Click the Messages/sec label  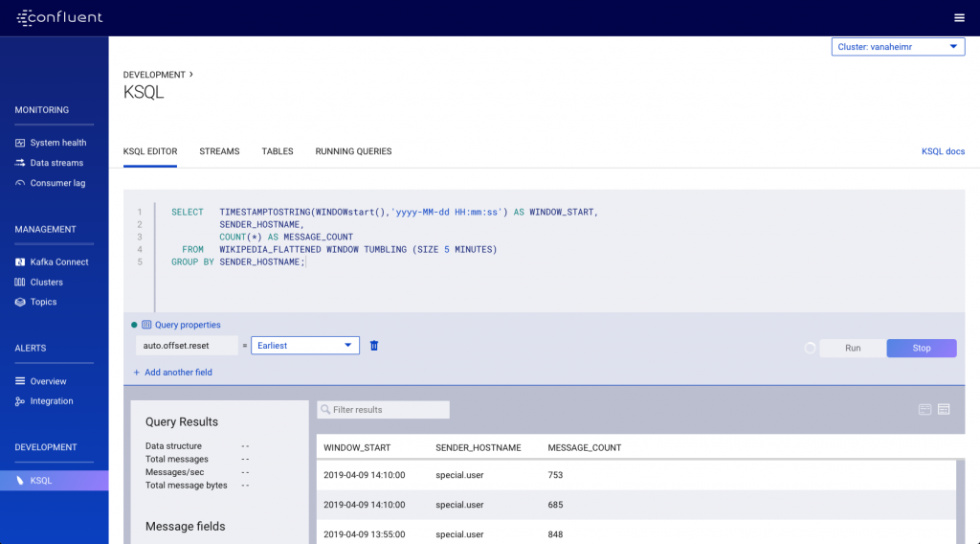coord(174,472)
